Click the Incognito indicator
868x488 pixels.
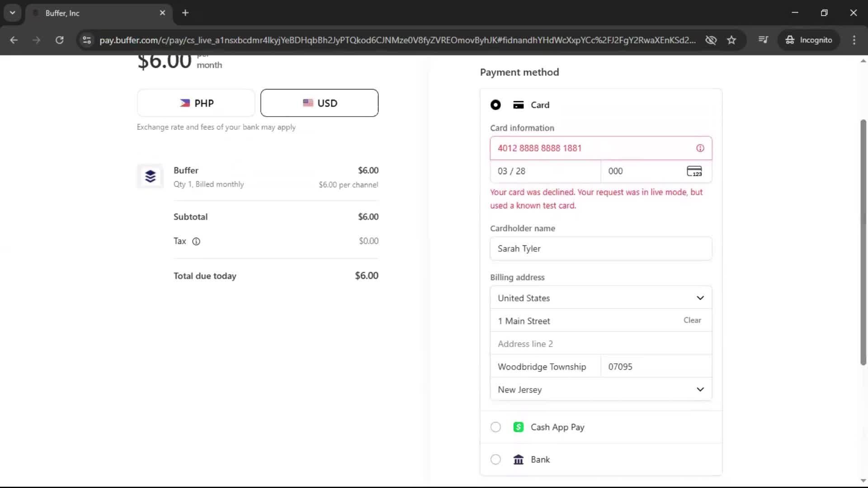[809, 40]
